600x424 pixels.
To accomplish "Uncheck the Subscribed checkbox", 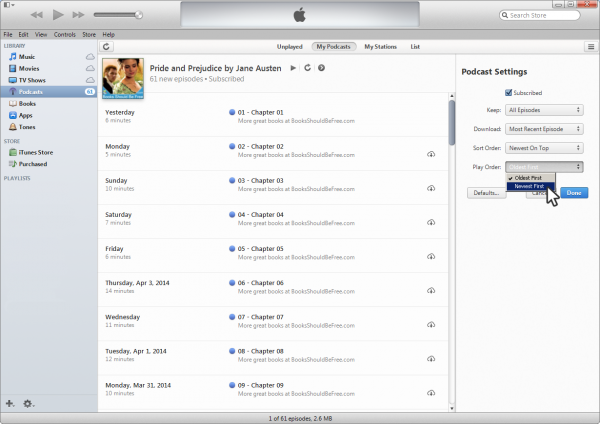I will pyautogui.click(x=509, y=92).
